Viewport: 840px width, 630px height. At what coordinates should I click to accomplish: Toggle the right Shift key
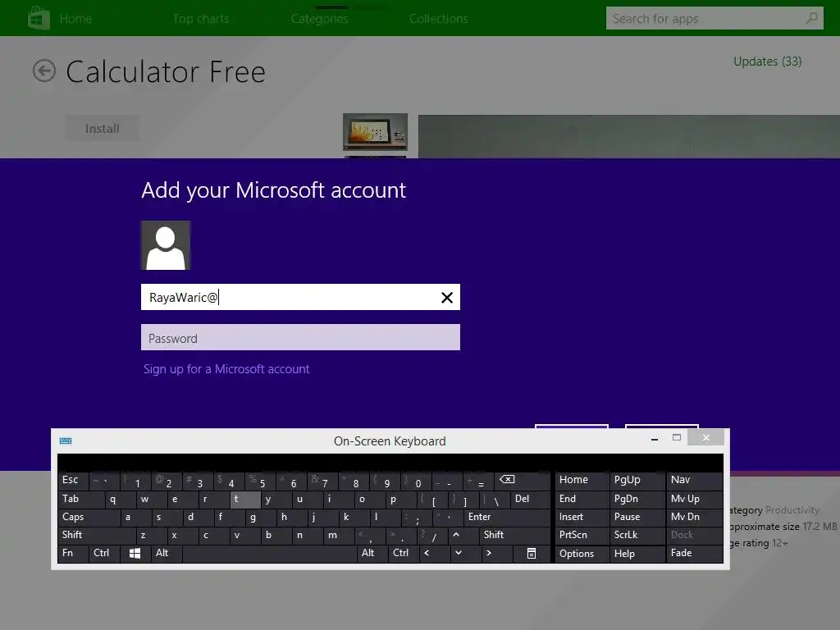[514, 535]
